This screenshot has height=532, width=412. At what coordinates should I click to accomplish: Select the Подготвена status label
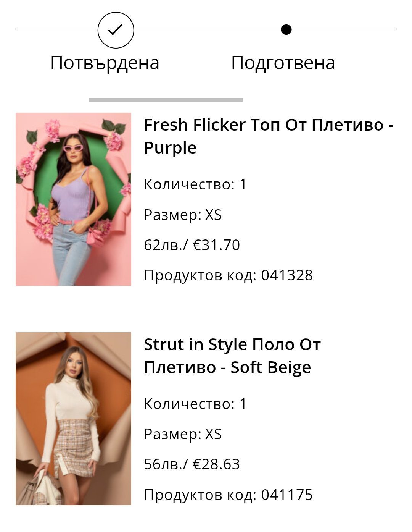tap(283, 63)
